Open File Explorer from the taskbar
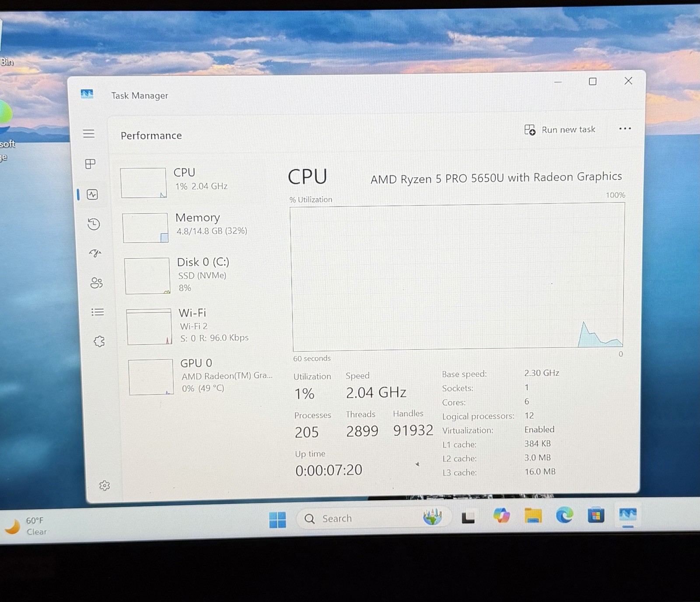The width and height of the screenshot is (700, 602). point(533,516)
